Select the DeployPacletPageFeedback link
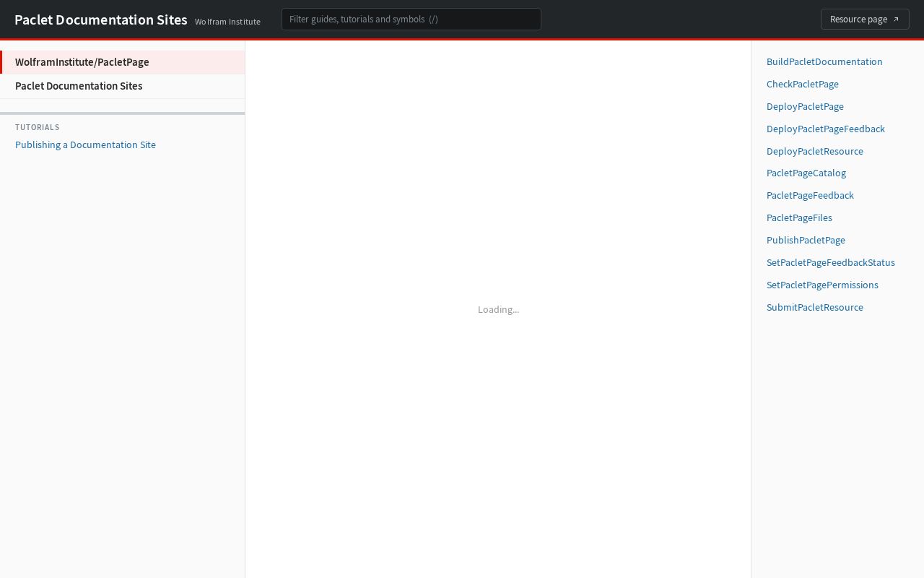 826,129
